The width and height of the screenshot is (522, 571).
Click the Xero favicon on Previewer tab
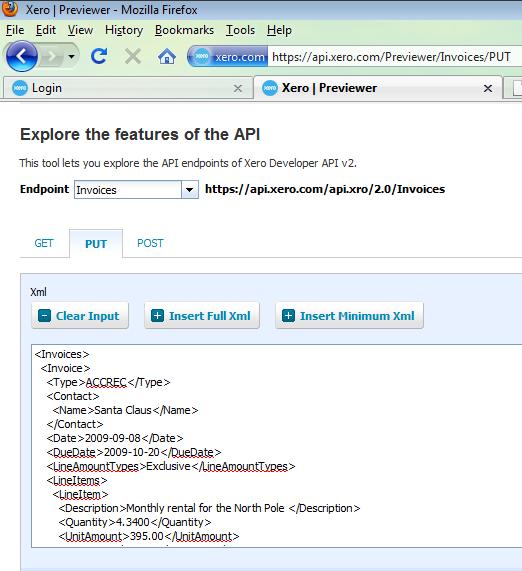click(270, 88)
